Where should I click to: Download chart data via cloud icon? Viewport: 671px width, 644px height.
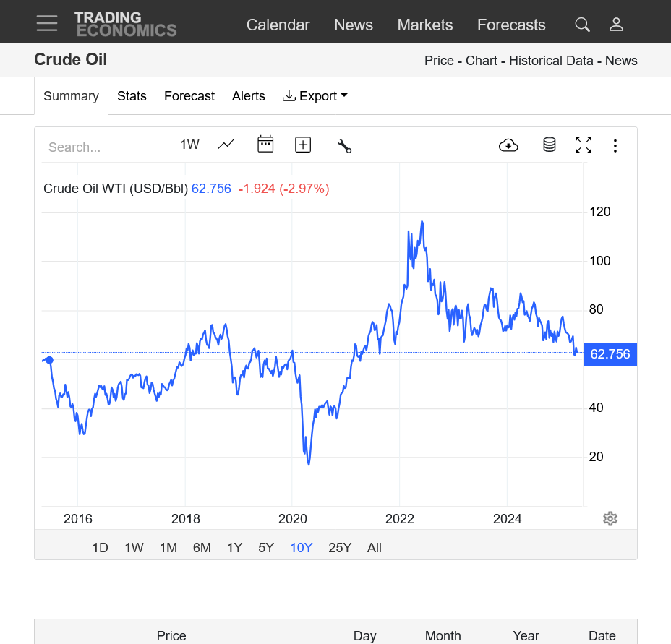click(508, 145)
